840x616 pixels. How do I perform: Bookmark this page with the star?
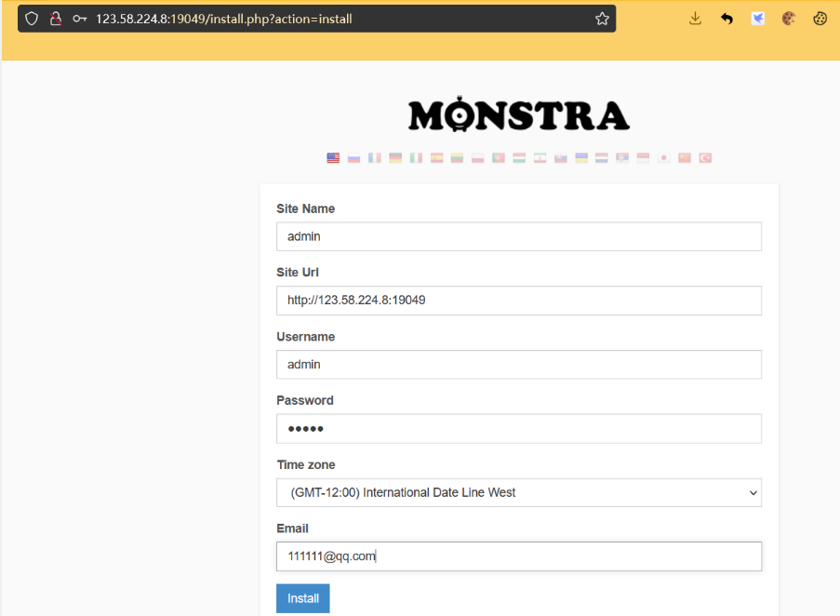tap(602, 19)
